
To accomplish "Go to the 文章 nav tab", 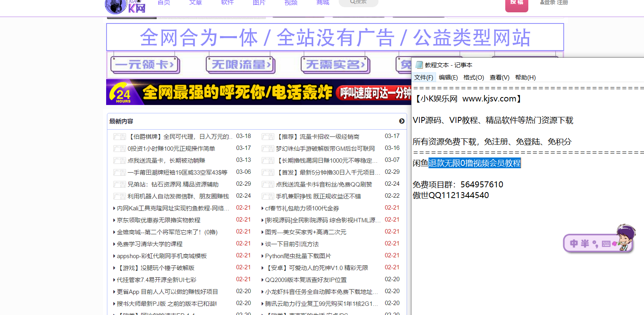I will (x=196, y=2).
